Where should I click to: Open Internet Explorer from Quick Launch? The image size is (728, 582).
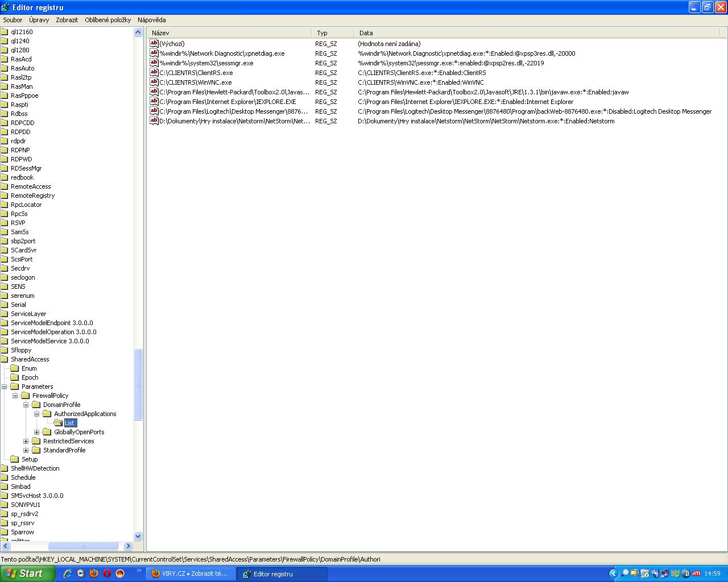(x=68, y=573)
